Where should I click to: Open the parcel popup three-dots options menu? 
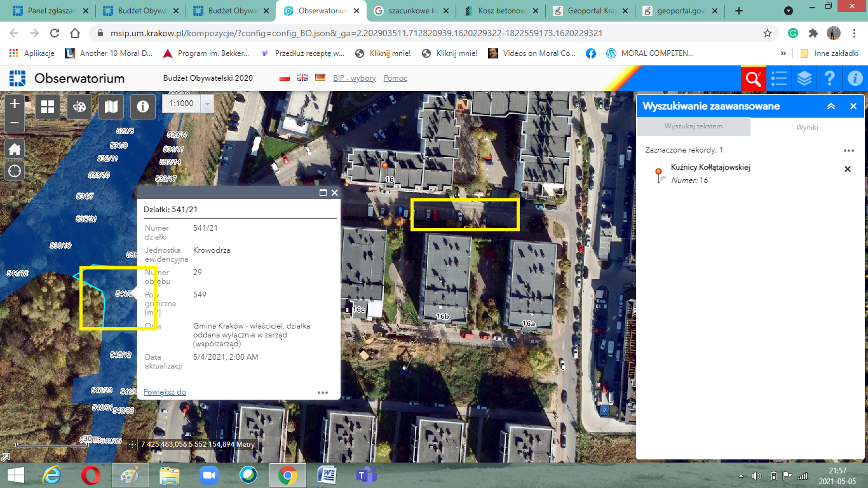tap(323, 392)
